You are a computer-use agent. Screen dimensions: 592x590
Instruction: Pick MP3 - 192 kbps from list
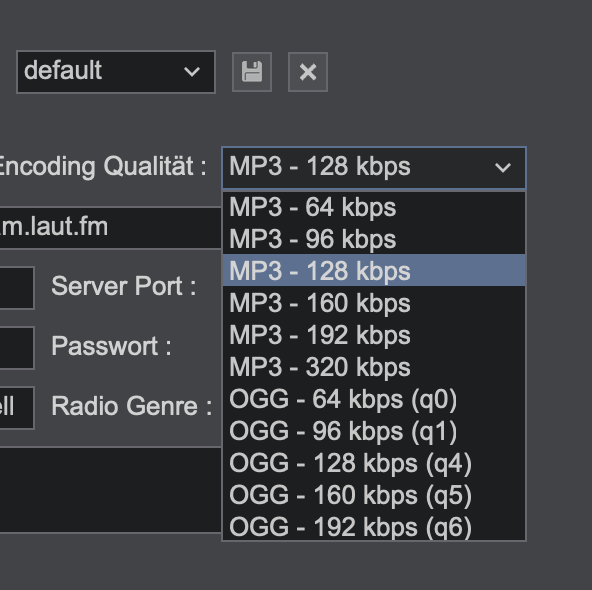tap(374, 335)
